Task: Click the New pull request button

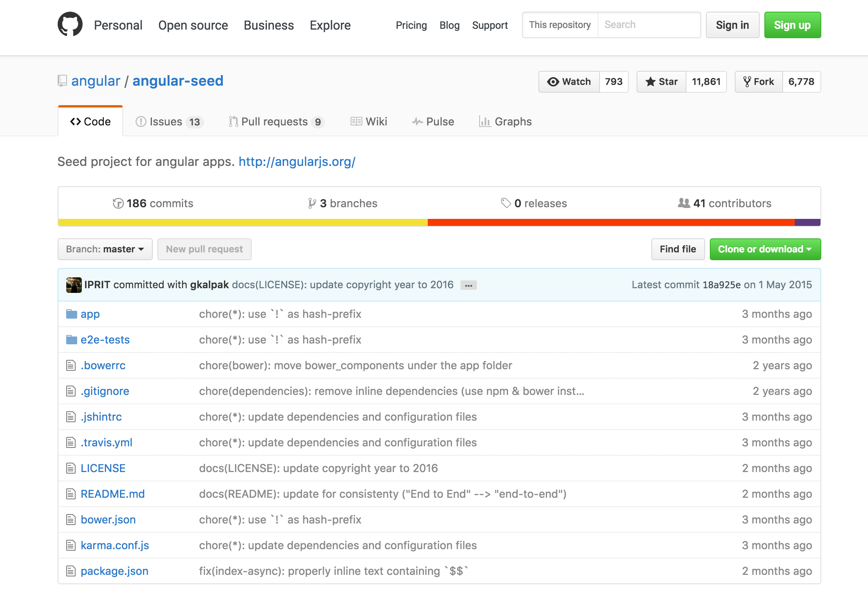Action: (x=205, y=249)
